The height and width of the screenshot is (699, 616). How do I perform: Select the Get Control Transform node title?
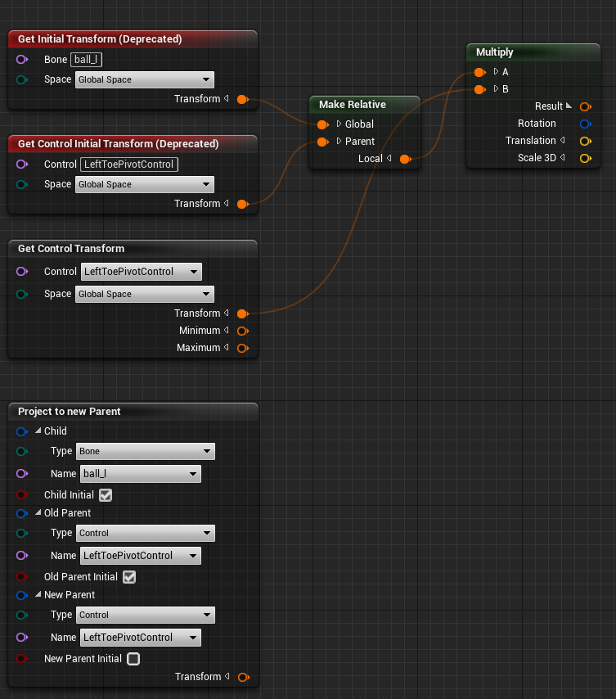(x=71, y=249)
